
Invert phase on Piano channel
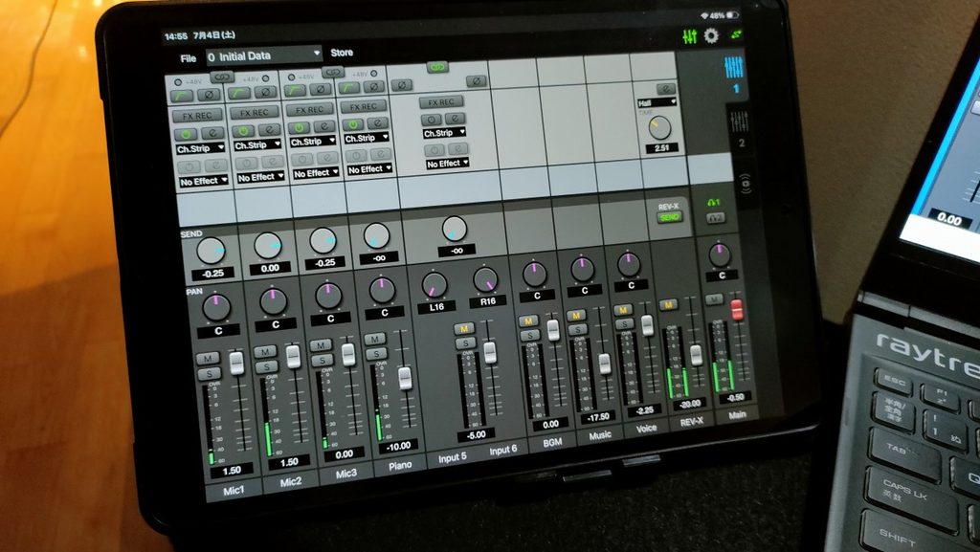[374, 87]
